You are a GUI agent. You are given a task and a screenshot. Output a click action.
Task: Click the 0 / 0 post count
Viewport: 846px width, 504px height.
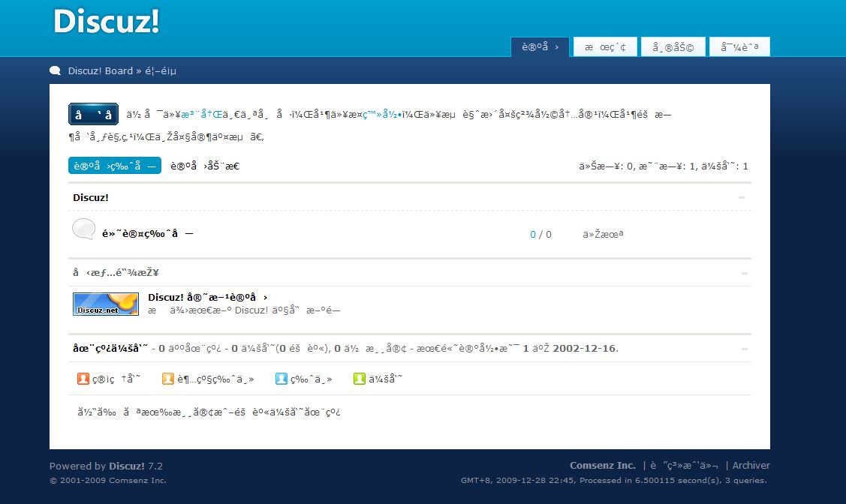tap(540, 235)
